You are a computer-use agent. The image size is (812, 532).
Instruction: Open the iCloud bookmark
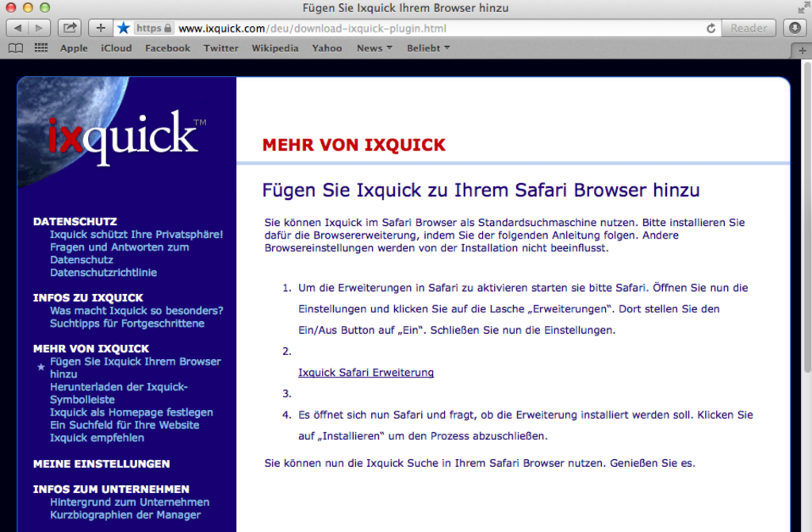(116, 48)
